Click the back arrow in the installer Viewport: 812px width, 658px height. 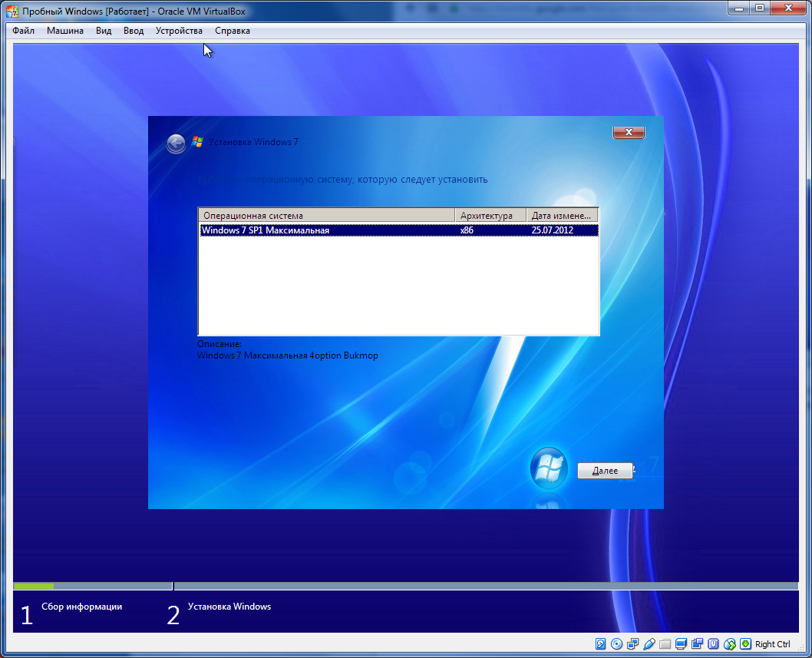176,143
